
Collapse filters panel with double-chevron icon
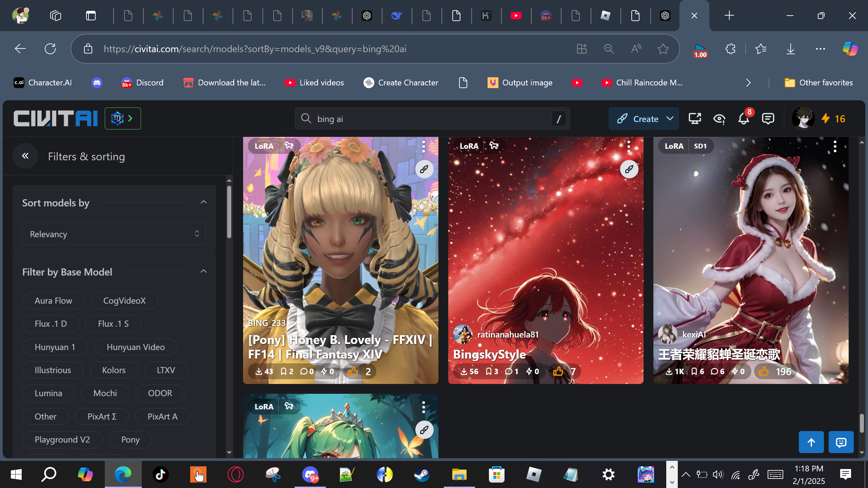[25, 156]
